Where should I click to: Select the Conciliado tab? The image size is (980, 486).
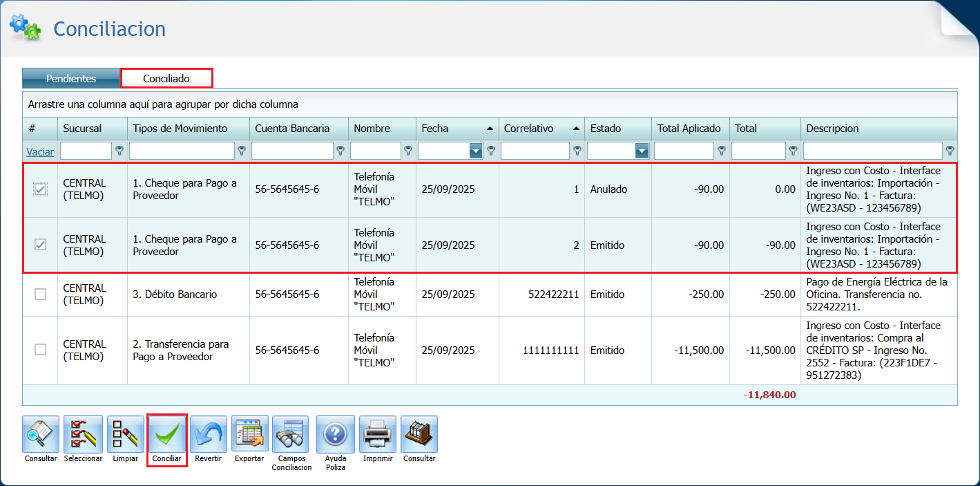tap(166, 79)
